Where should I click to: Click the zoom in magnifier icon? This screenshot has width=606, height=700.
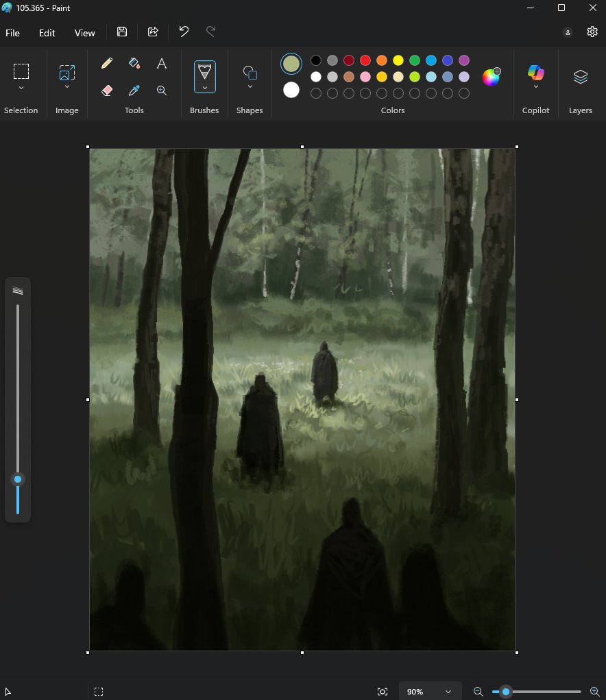(594, 692)
